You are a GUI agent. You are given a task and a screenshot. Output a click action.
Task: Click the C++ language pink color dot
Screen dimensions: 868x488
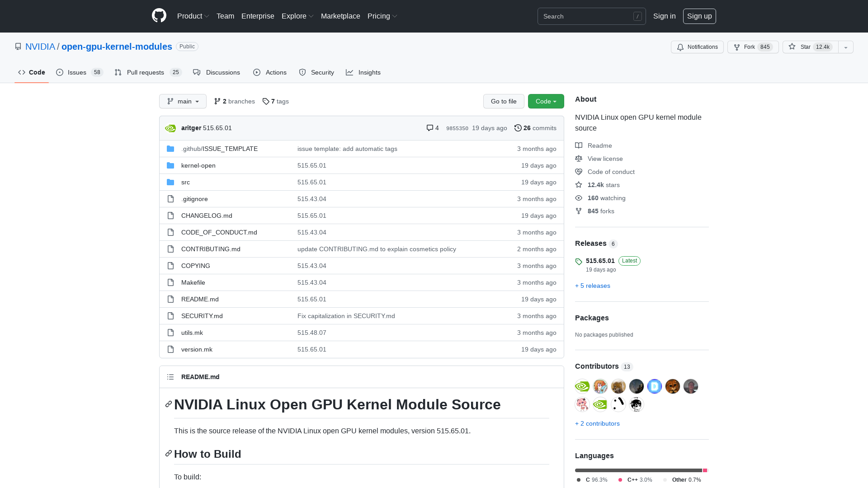620,480
